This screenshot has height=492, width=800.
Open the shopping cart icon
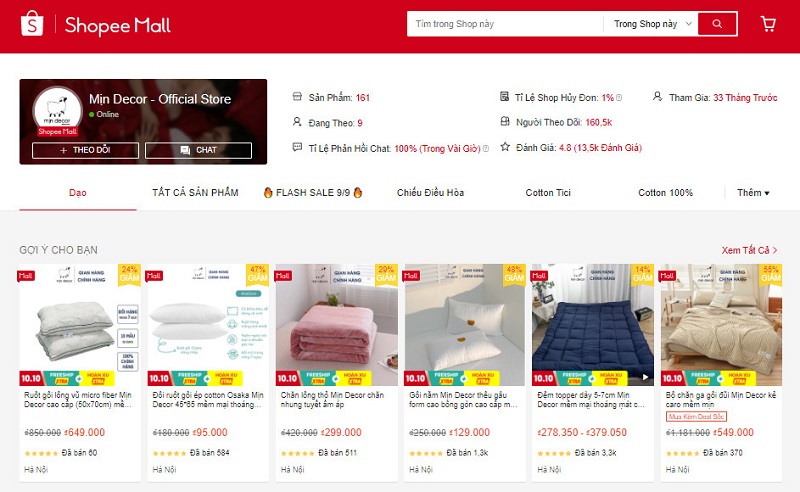[x=768, y=24]
